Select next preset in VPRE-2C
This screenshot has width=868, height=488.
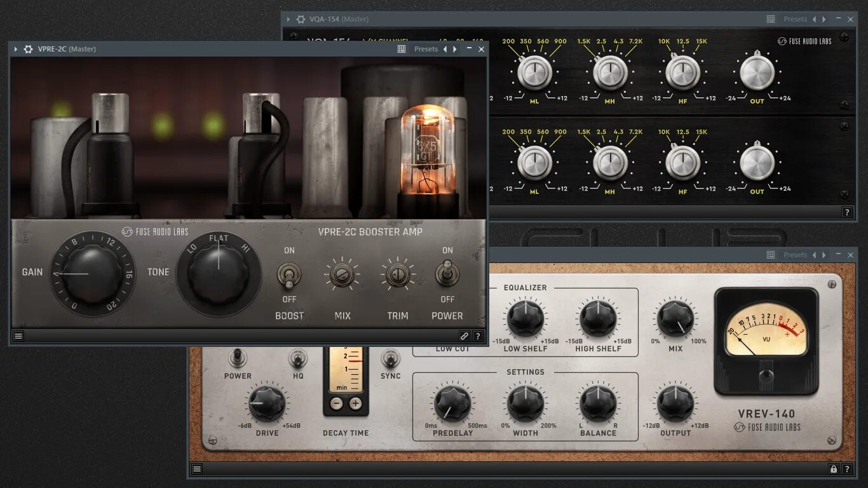[454, 49]
